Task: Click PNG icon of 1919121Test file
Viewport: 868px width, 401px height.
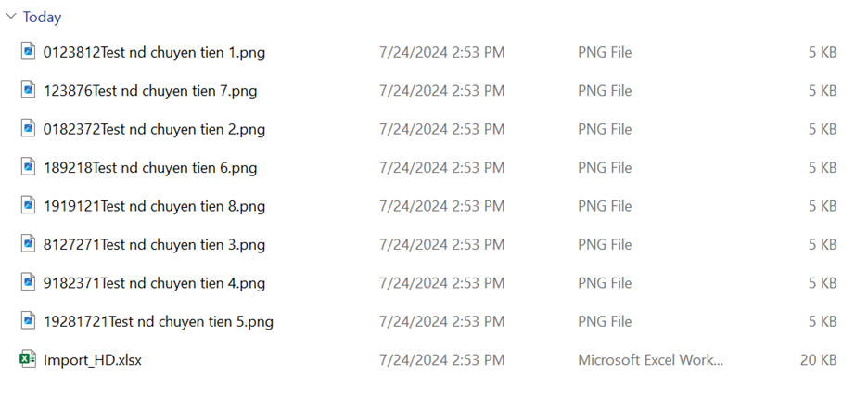Action: (28, 205)
